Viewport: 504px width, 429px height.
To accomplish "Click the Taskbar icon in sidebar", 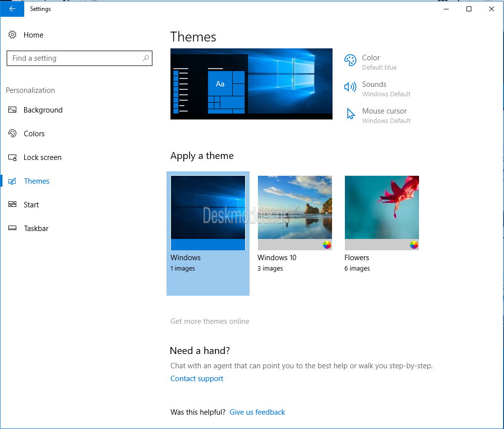I will click(x=12, y=228).
